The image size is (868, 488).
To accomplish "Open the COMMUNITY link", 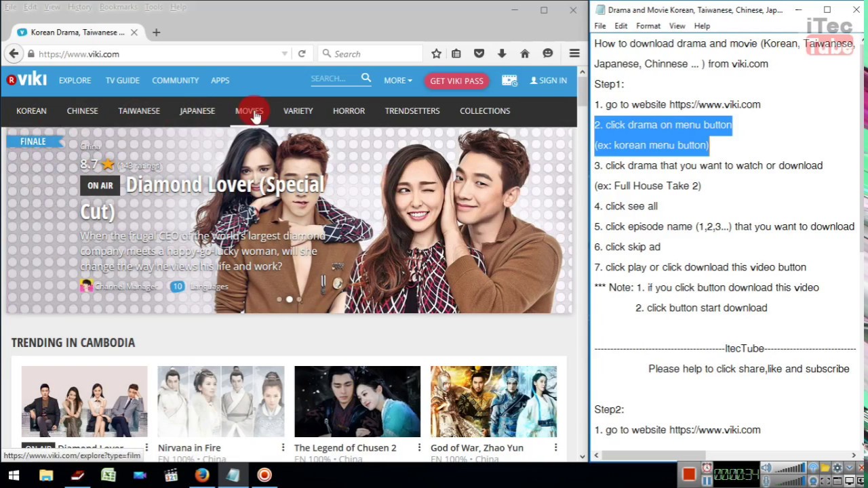I will pyautogui.click(x=175, y=80).
